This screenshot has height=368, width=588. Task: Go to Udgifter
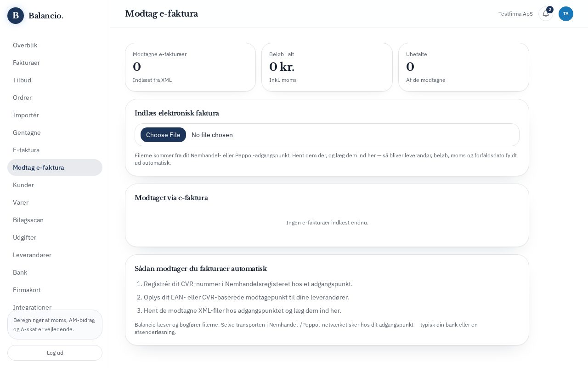click(55, 237)
